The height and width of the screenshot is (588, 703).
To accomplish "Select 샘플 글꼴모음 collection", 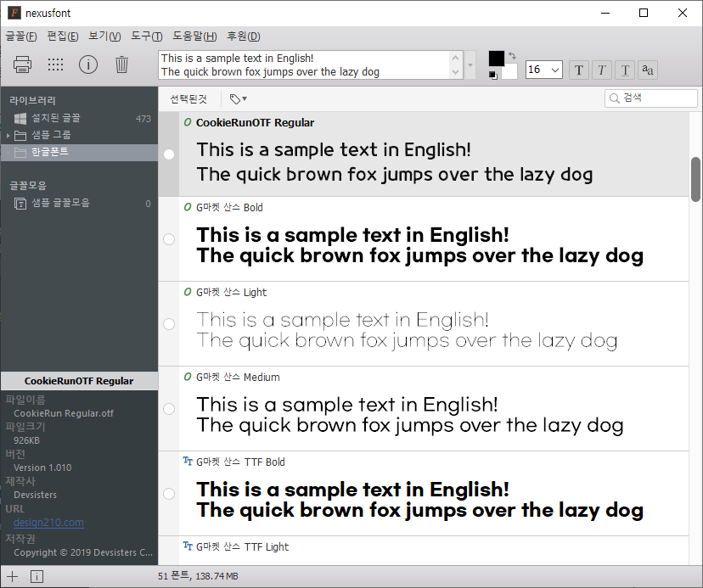I will tap(79, 204).
